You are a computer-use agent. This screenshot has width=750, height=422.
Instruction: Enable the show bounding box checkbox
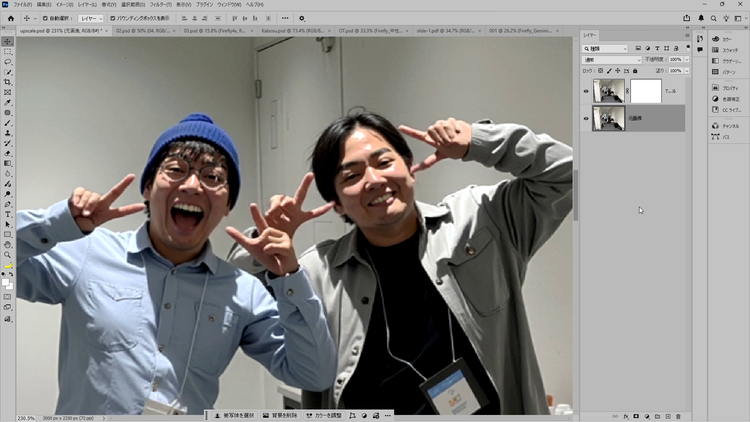111,18
